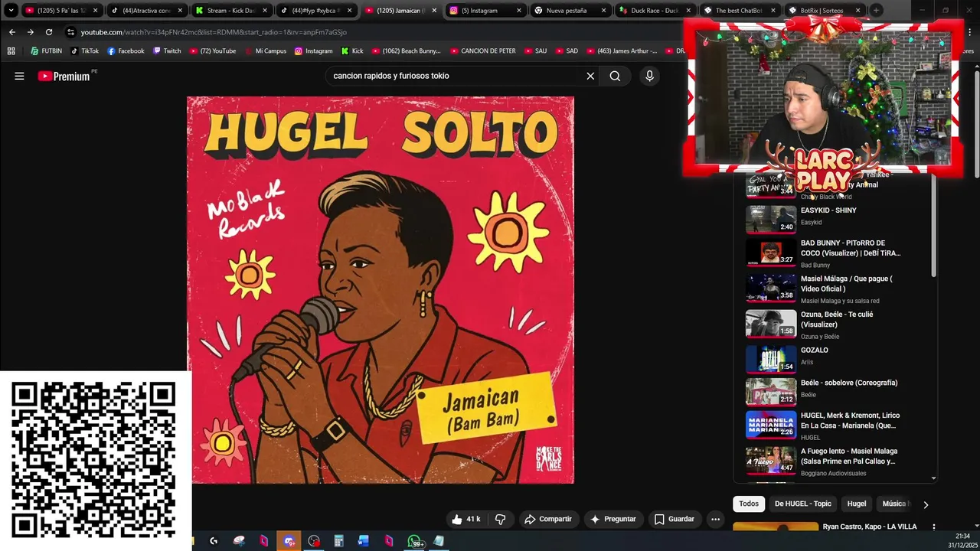Open options for Ryan Castro LA VILLA video
The height and width of the screenshot is (551, 980).
(x=933, y=527)
